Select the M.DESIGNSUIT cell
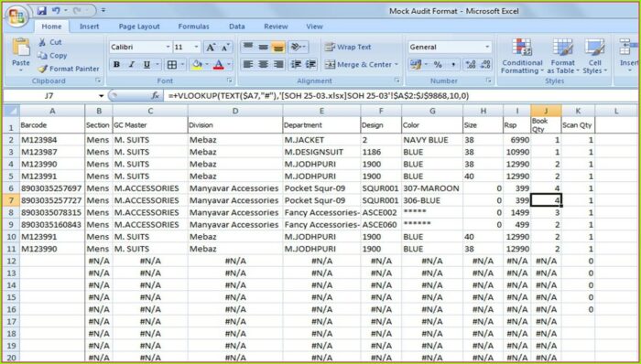The image size is (641, 364). (x=321, y=152)
